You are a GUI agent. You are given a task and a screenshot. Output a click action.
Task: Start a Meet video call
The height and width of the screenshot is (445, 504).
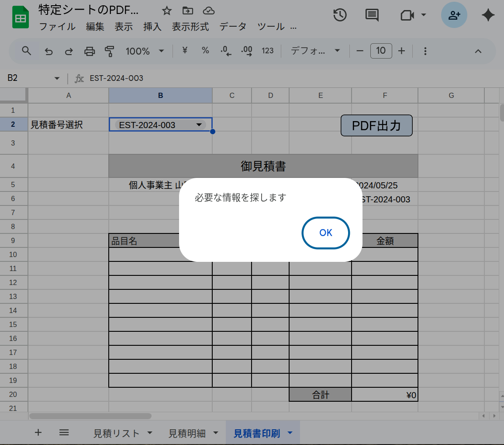407,15
